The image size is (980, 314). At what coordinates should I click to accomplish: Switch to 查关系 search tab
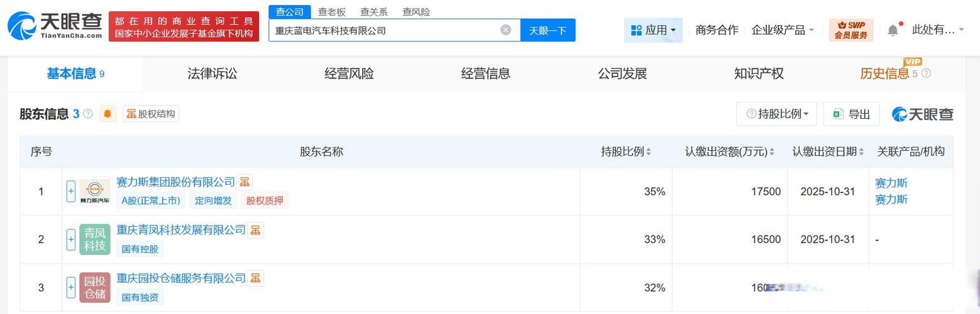[x=374, y=12]
